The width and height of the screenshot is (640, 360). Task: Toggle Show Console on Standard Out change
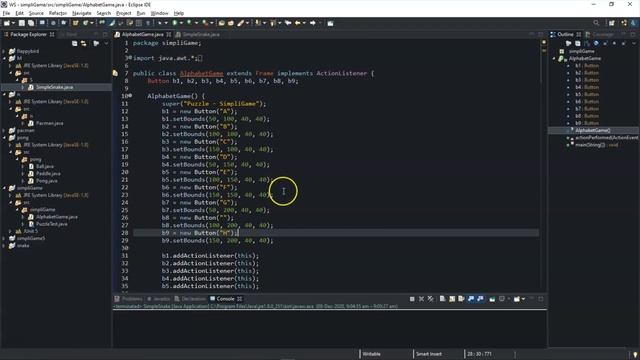coord(471,299)
